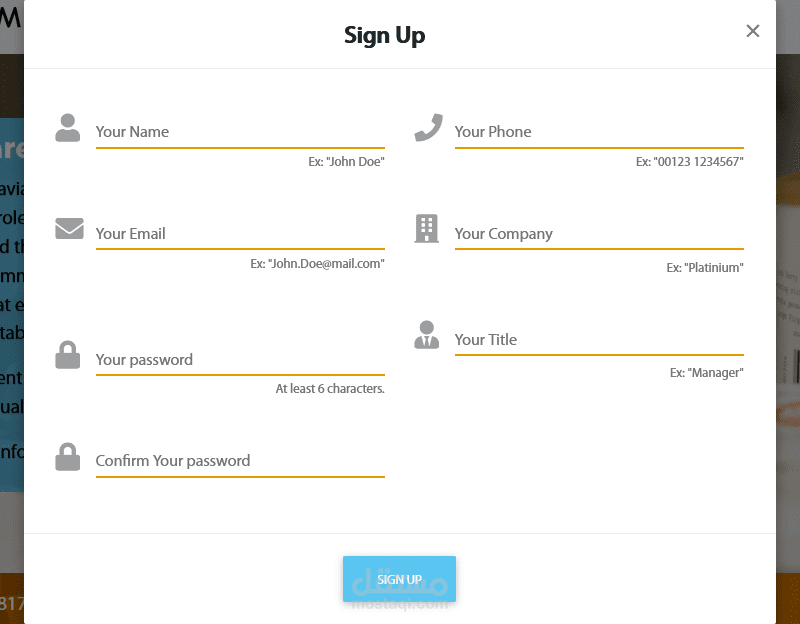Click the company building icon
This screenshot has width=800, height=624.
coord(427,229)
